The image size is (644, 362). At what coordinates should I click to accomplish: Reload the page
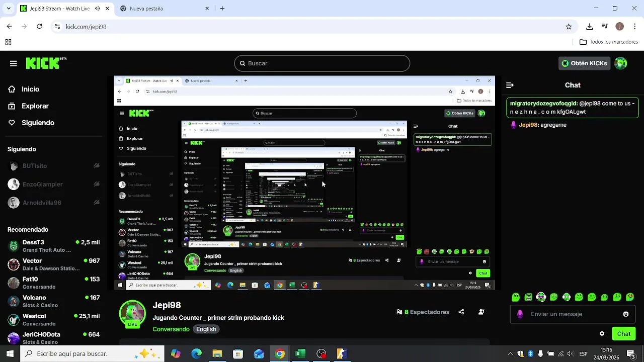pyautogui.click(x=39, y=27)
